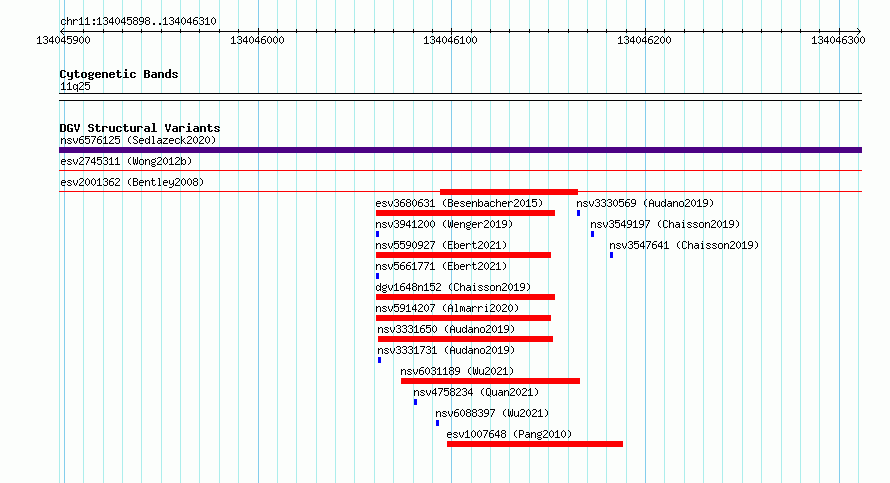Select the red bar under esv3680631

pyautogui.click(x=465, y=213)
